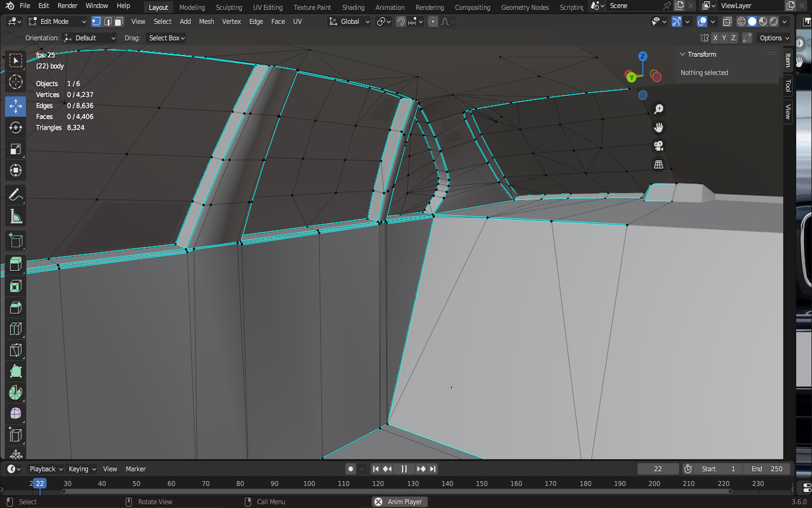Open the File menu
The width and height of the screenshot is (812, 508).
[x=25, y=6]
